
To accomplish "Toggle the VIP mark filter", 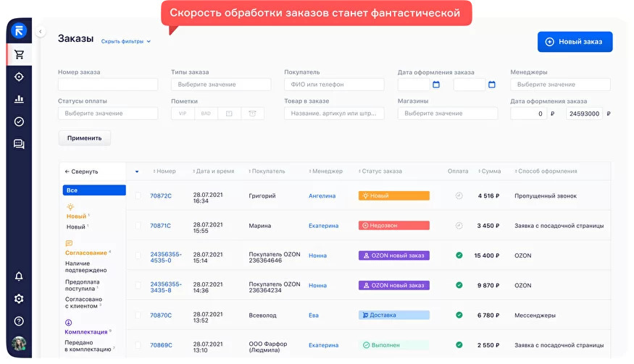I will tap(183, 114).
